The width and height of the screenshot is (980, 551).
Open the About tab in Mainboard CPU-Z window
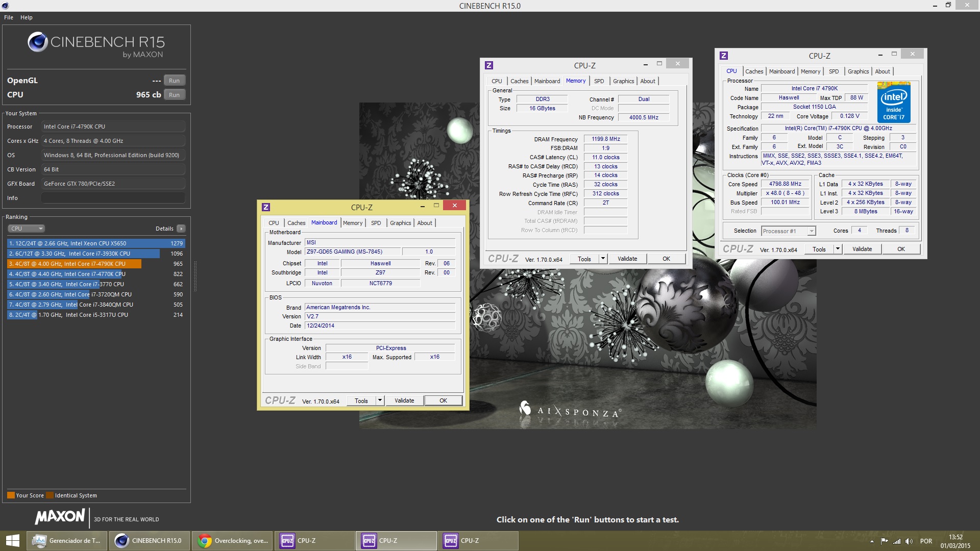tap(425, 223)
